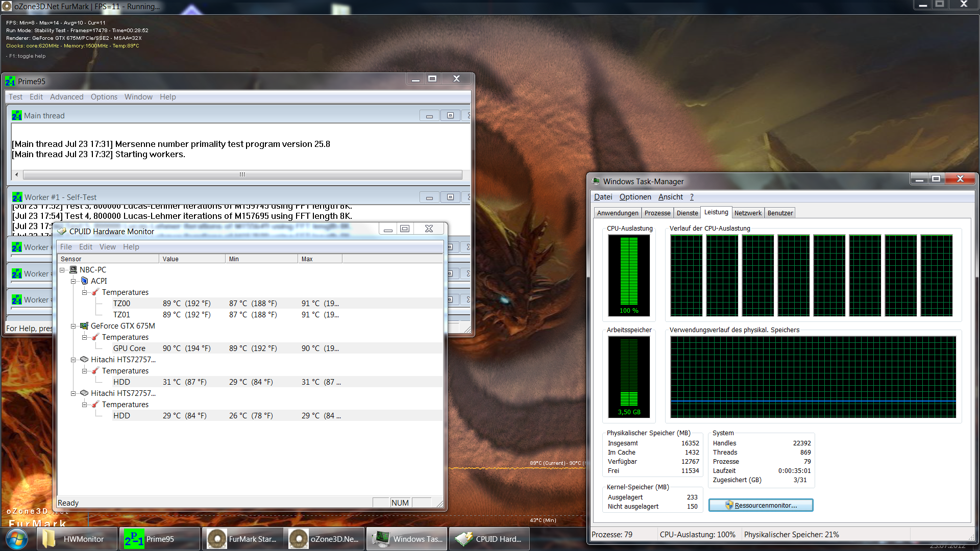Open Windows Task-Manager taskbar button

[408, 539]
